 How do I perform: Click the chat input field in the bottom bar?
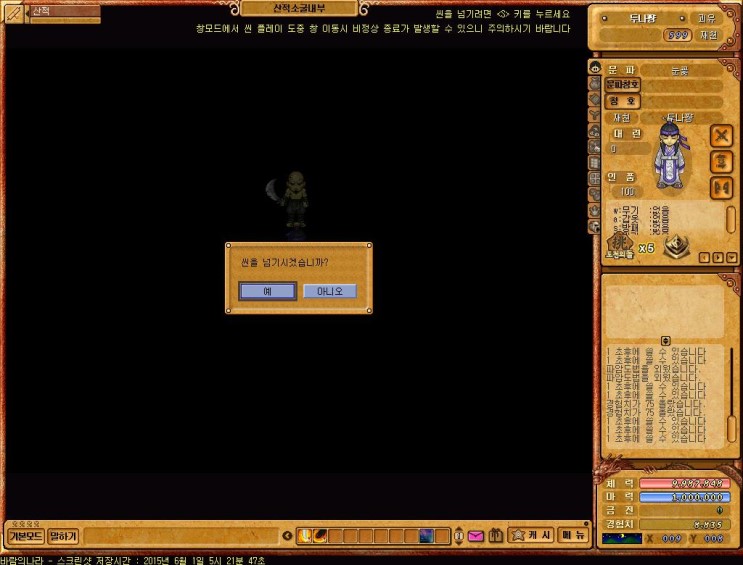pos(190,536)
